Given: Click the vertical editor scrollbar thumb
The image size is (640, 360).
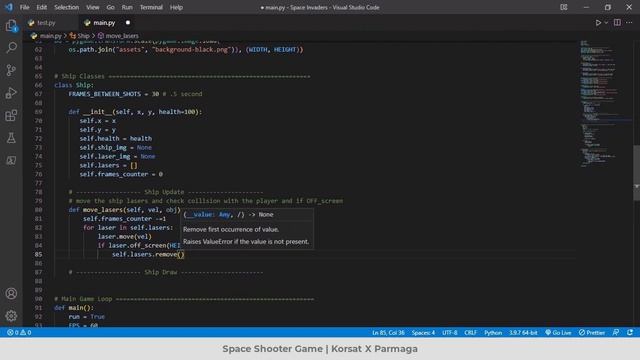Looking at the screenshot, I should 636,173.
